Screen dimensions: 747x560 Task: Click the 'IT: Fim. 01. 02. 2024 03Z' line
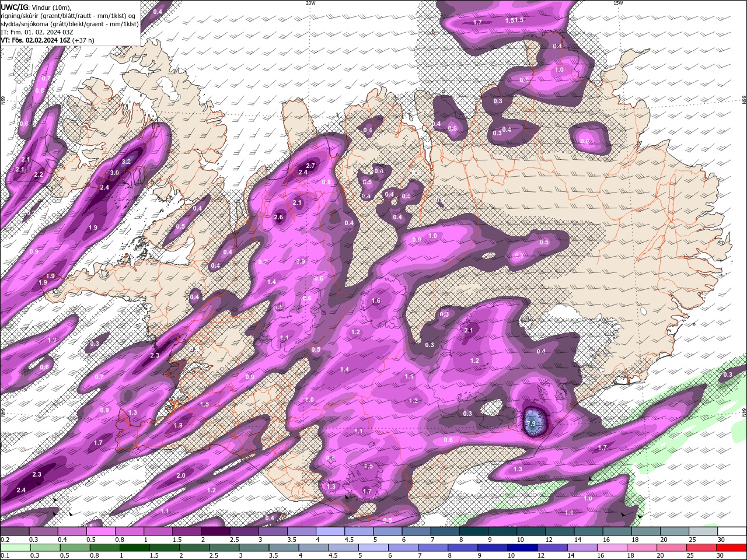[x=37, y=32]
